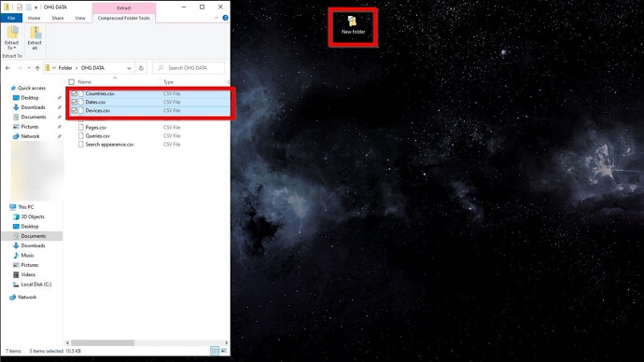Select the Queries.csv file name

coord(97,136)
